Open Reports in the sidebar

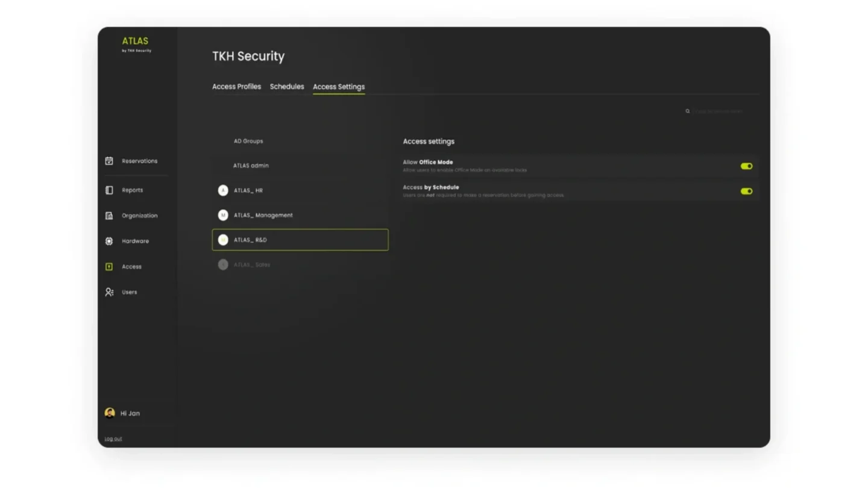[132, 190]
